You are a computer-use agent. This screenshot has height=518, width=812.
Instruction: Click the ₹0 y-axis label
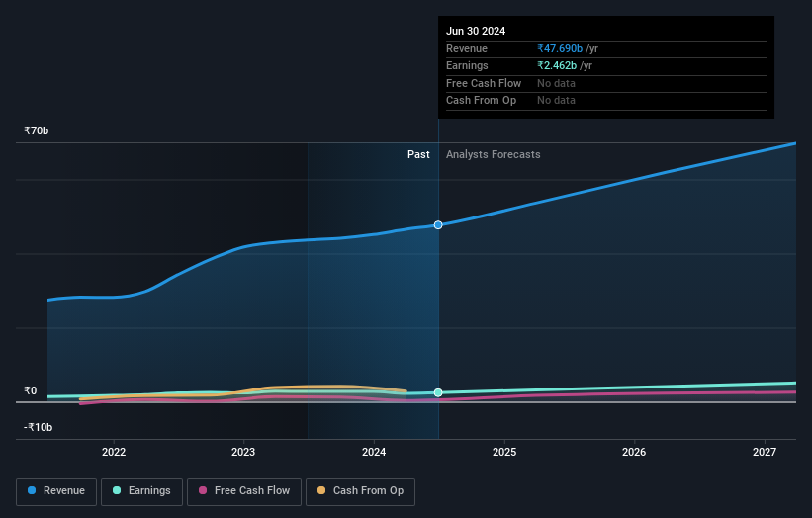click(x=31, y=390)
